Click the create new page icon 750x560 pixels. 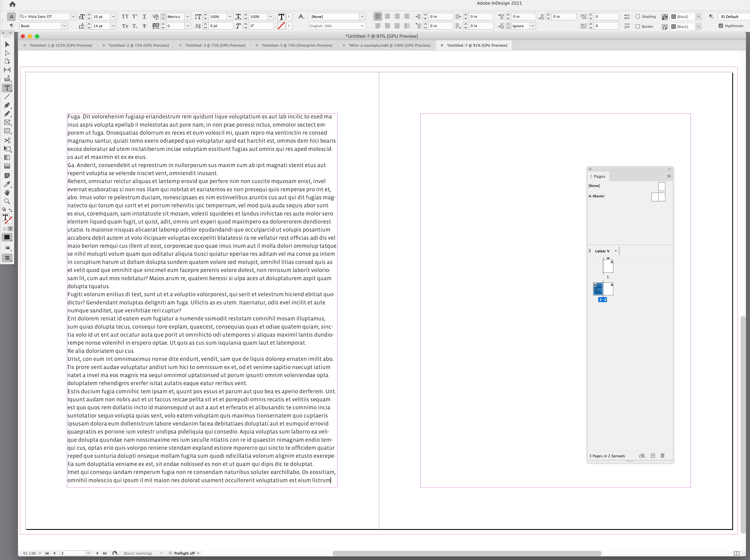pos(653,456)
